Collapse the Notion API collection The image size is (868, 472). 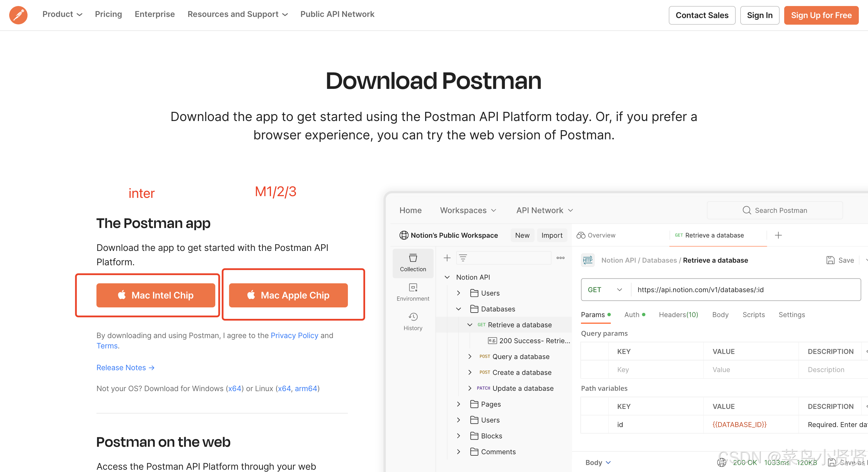tap(447, 277)
